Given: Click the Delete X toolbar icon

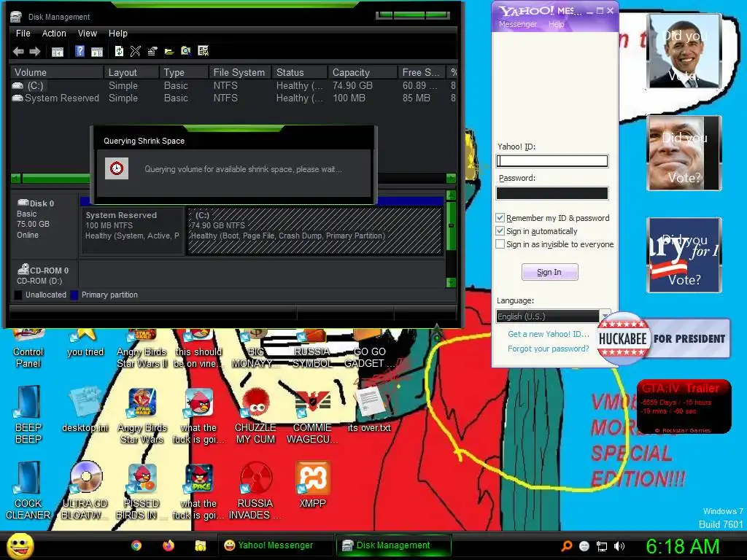Looking at the screenshot, I should pos(135,51).
